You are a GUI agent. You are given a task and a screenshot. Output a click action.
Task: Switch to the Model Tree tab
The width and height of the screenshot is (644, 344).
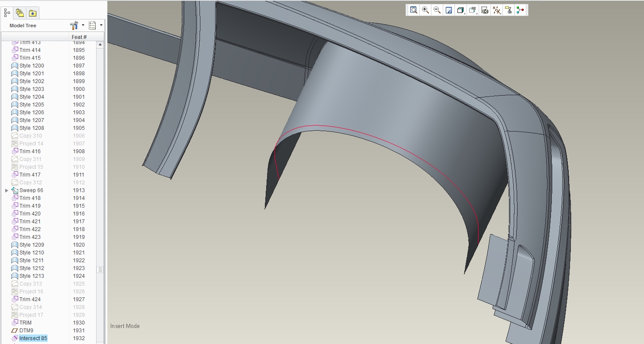(x=7, y=13)
